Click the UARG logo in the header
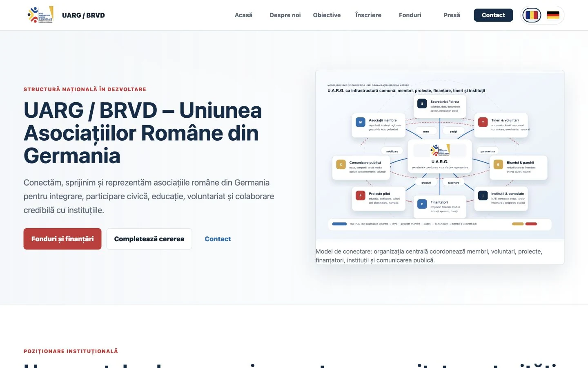 pos(40,15)
